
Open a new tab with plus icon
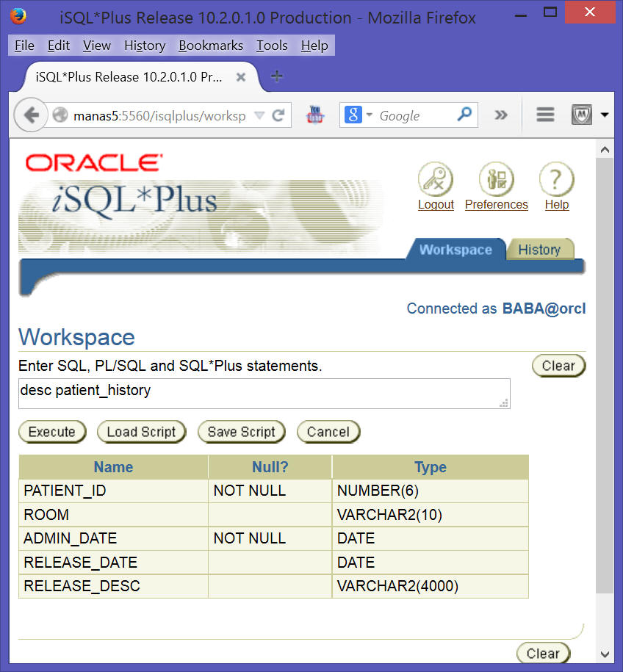(x=277, y=76)
